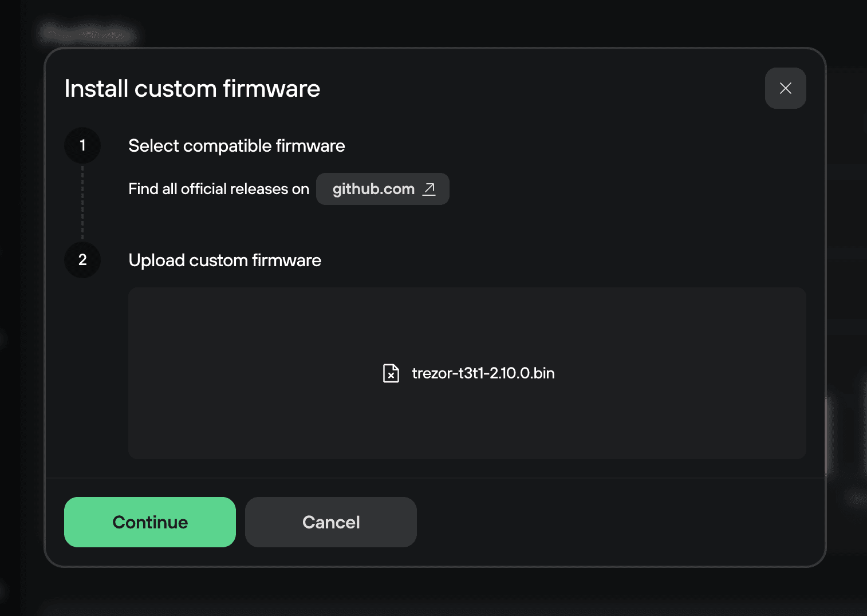Click the text Find all official releases on
This screenshot has width=867, height=616.
click(x=218, y=188)
